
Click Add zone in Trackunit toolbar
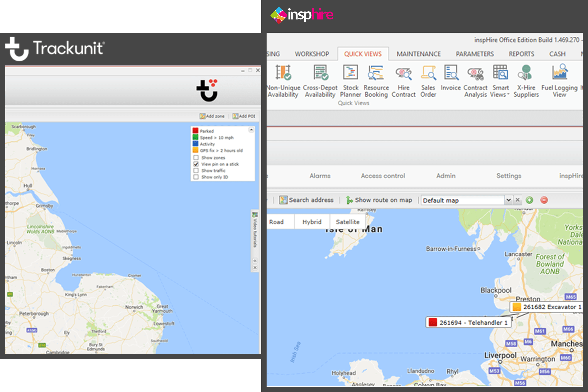tap(212, 116)
